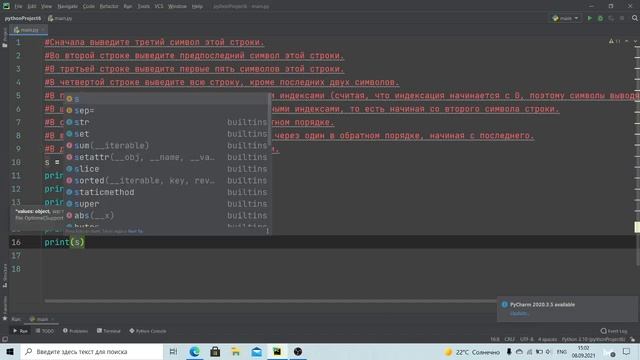
Task: Click the lock icon in status bar
Action: click(632, 339)
